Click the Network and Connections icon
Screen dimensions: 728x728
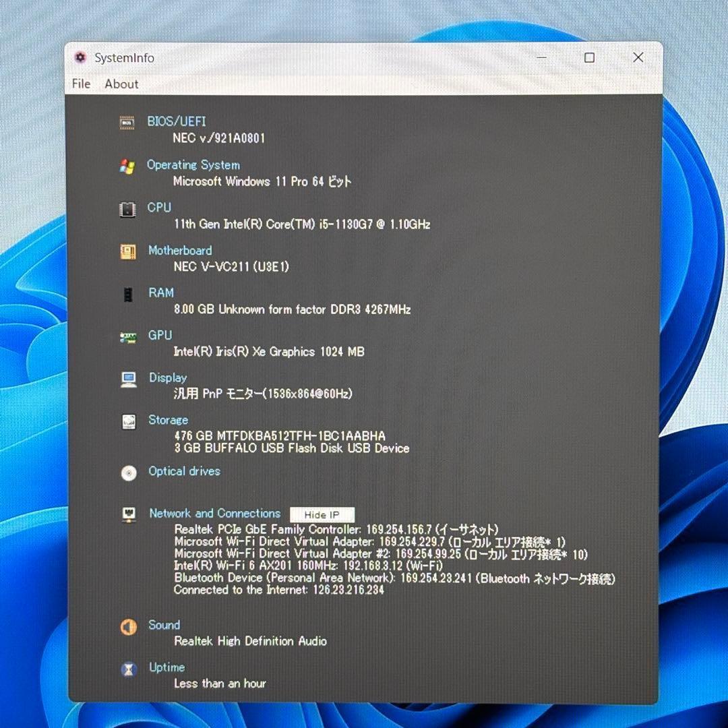pyautogui.click(x=128, y=514)
